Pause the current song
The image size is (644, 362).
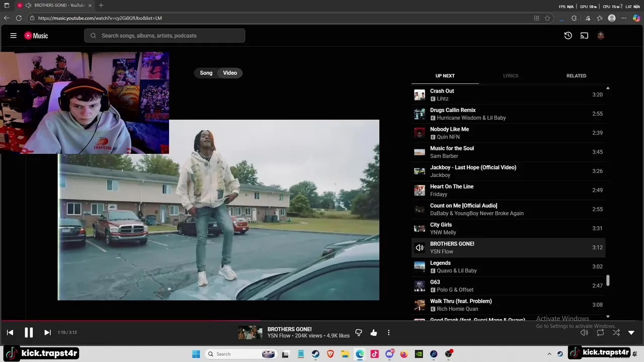(x=29, y=332)
